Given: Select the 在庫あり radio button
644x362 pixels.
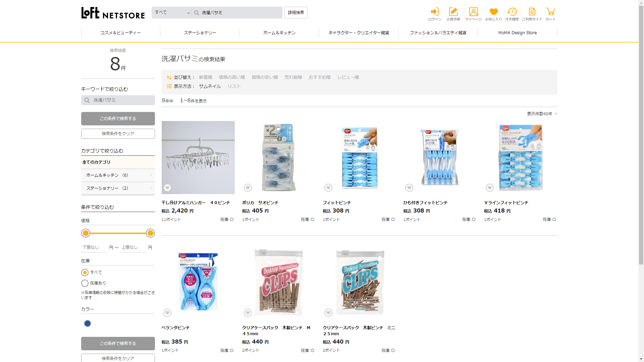Looking at the screenshot, I should 85,283.
